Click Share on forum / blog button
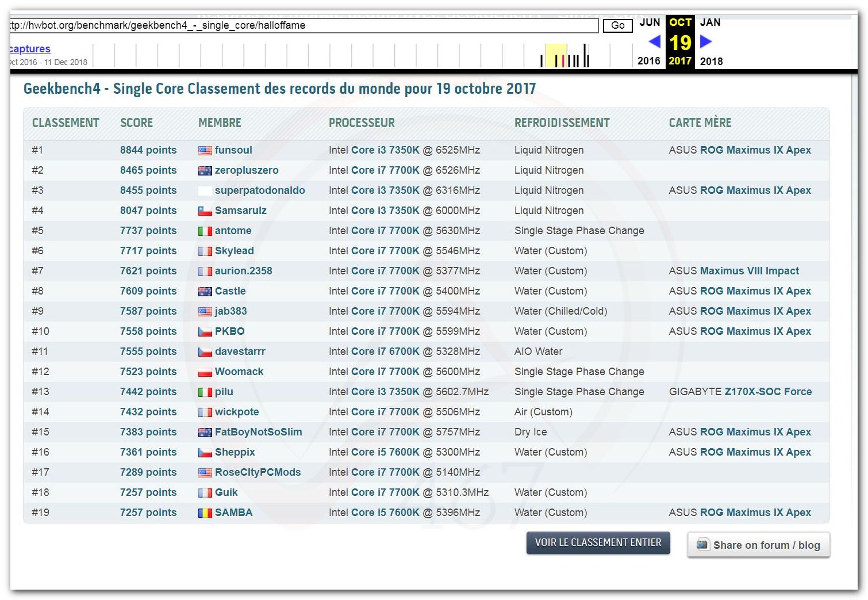The image size is (868, 600). (758, 545)
